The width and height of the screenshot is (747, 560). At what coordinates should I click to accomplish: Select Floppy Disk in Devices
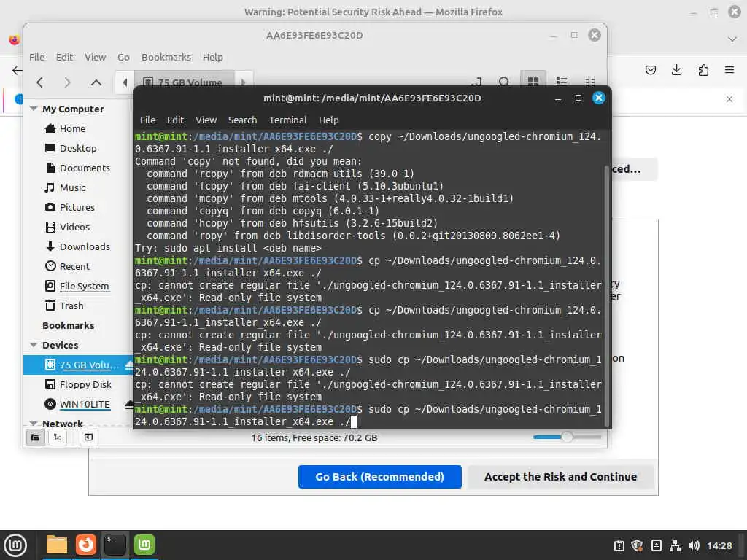85,384
